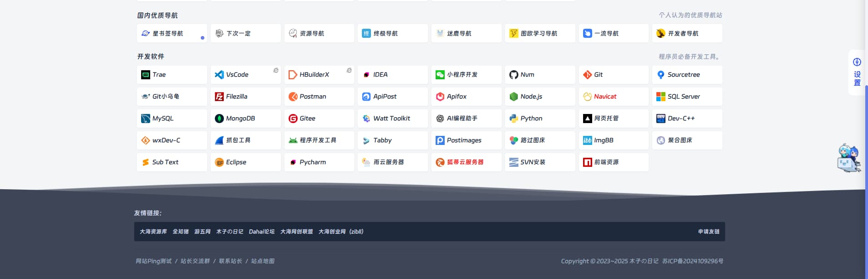This screenshot has width=868, height=279.
Task: Open the Tabby terminal icon
Action: click(x=366, y=140)
